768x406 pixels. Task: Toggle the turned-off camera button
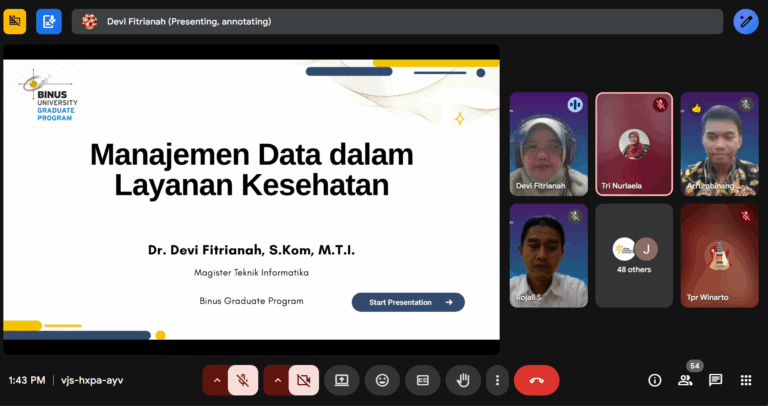point(304,380)
